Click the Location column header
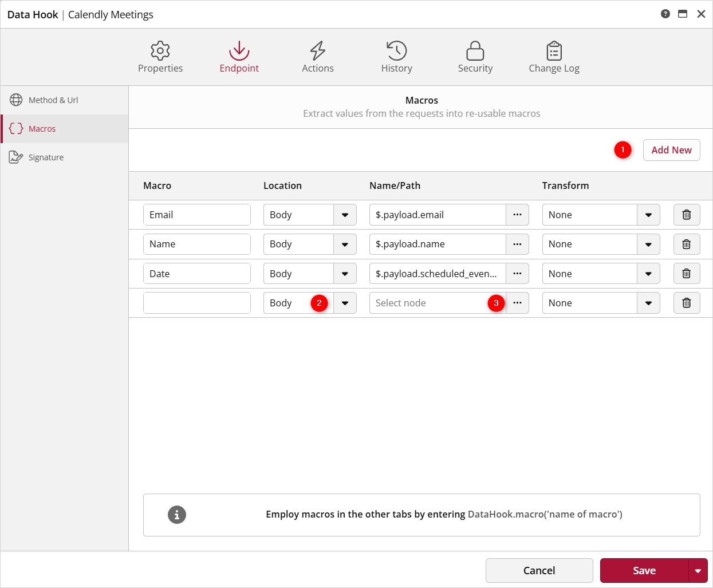713x588 pixels. [x=282, y=186]
